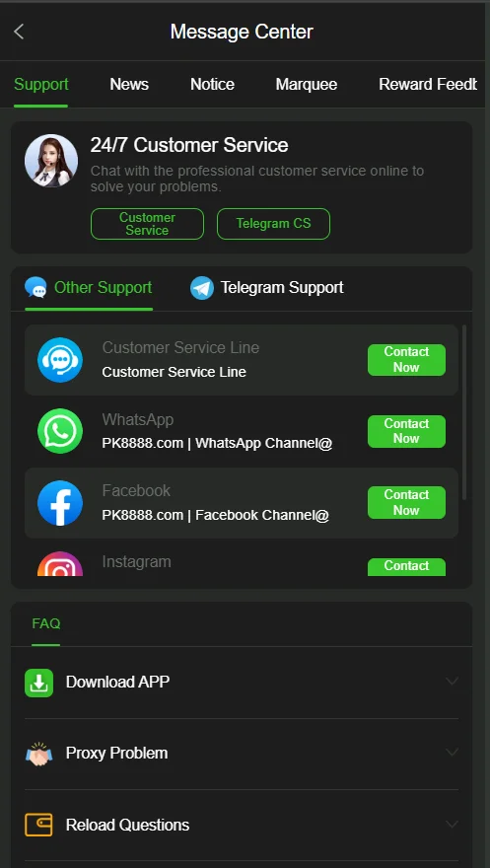This screenshot has width=490, height=868.
Task: Click the Telegram CS button
Action: click(x=273, y=224)
